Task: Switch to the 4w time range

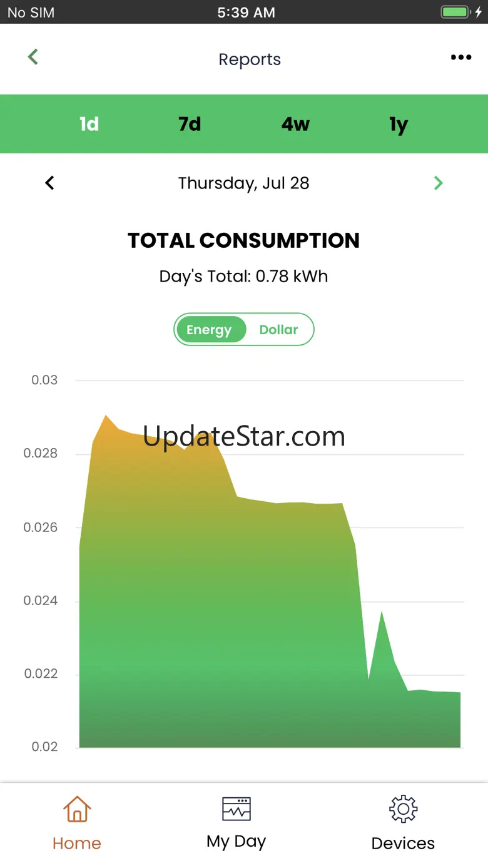Action: click(295, 124)
